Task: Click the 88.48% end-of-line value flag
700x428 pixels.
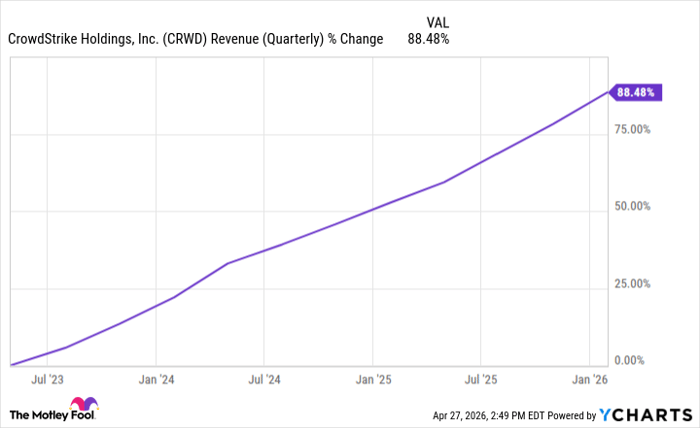Action: click(x=635, y=92)
